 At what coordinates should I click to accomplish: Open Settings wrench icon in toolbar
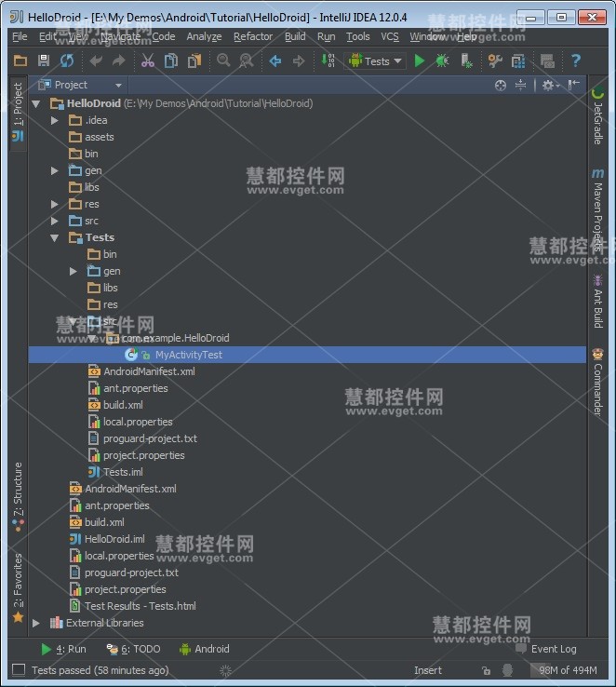click(495, 61)
